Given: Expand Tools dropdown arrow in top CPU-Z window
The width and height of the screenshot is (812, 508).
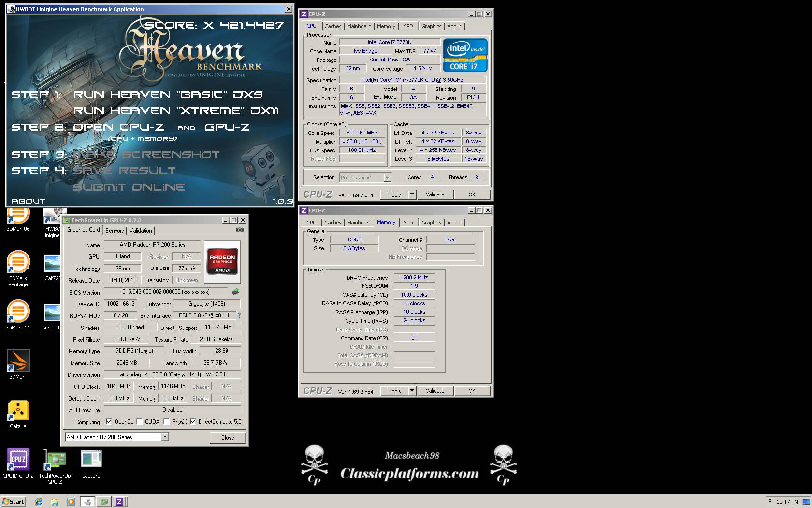Looking at the screenshot, I should point(412,194).
